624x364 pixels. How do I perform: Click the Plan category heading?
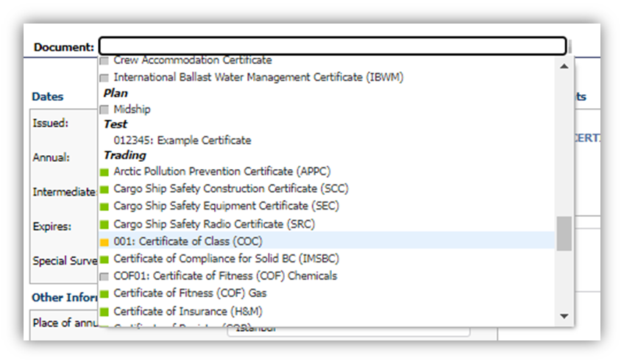coord(116,93)
